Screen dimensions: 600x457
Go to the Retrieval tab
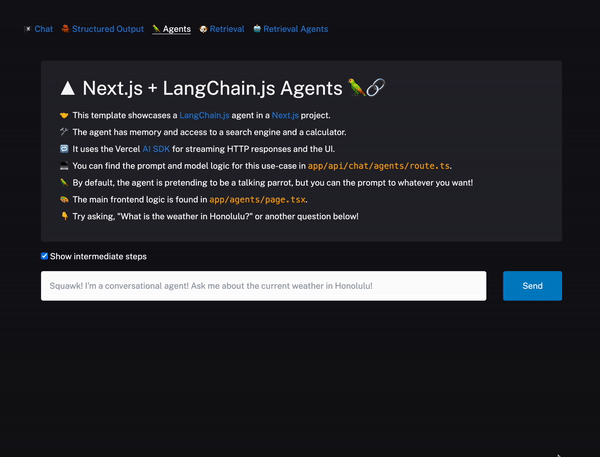click(x=227, y=29)
